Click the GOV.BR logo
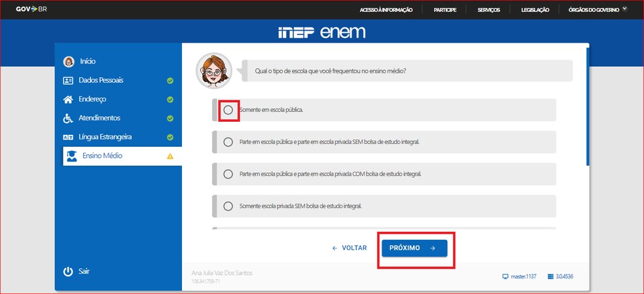This screenshot has width=644, height=294. click(x=31, y=9)
